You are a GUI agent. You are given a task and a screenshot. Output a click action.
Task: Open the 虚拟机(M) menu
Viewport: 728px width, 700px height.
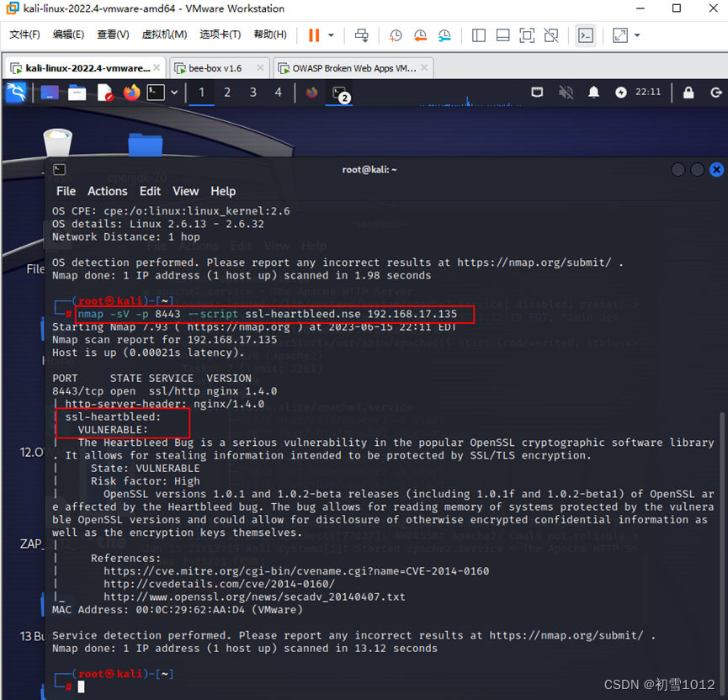(x=164, y=34)
